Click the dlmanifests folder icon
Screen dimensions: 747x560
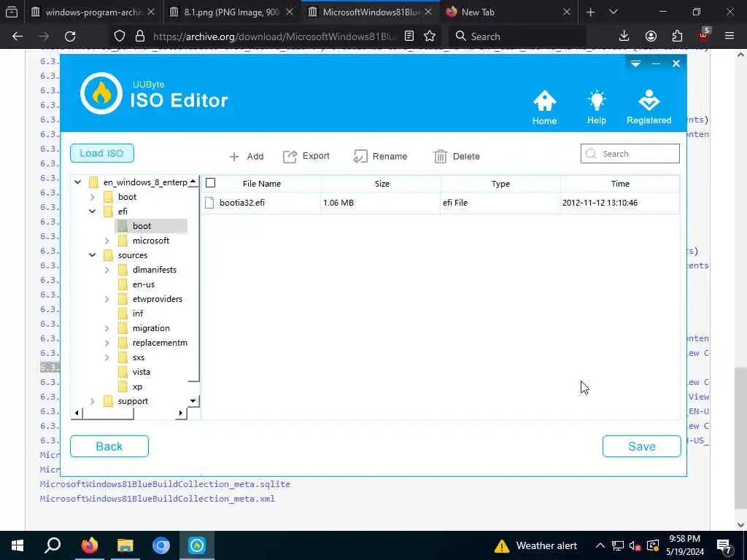click(123, 270)
